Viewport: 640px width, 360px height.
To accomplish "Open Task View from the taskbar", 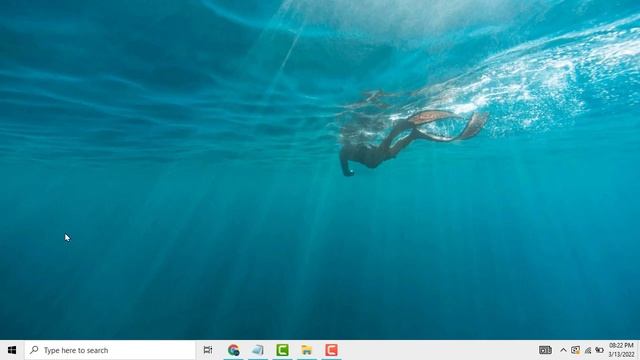I will coord(208,350).
